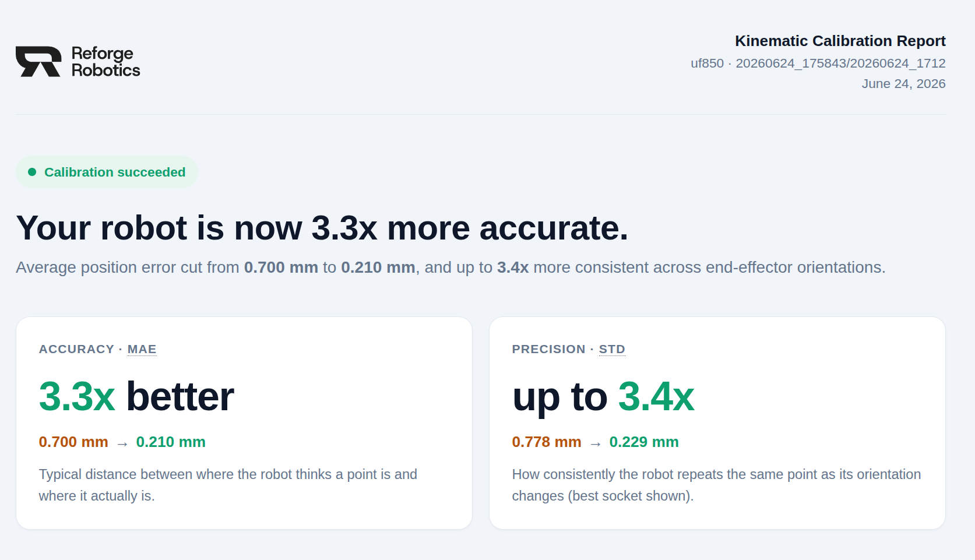Click the Precision card description text
Image resolution: width=975 pixels, height=560 pixels.
tap(716, 485)
